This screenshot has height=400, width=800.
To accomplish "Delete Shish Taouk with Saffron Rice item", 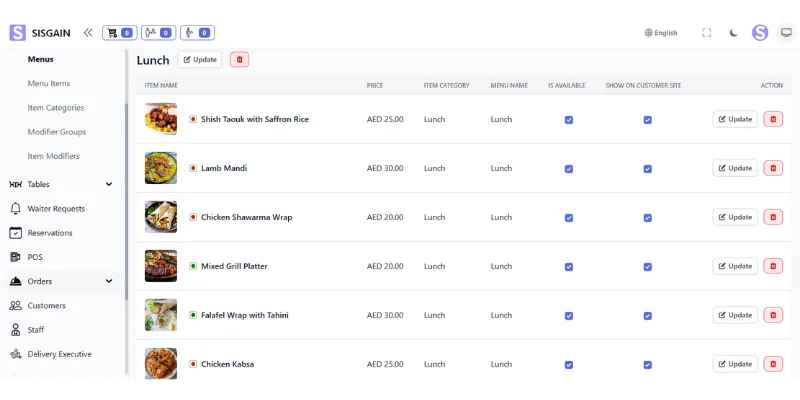I will (x=773, y=119).
